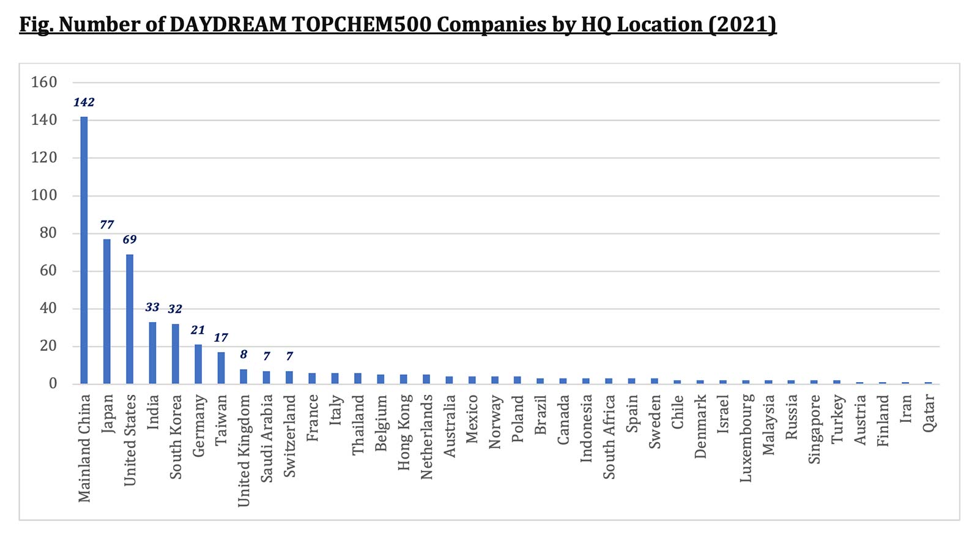980x548 pixels.
Task: Click the Poland axis label
Action: (x=518, y=419)
